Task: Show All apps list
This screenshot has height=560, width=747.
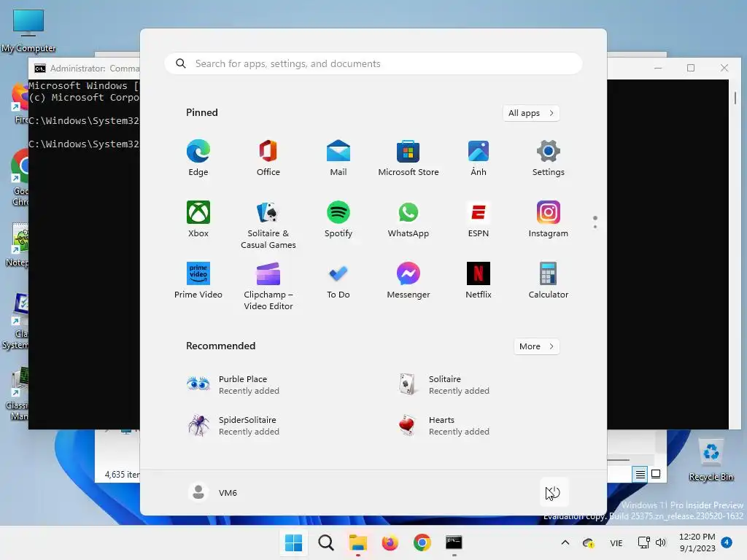Action: 531,113
